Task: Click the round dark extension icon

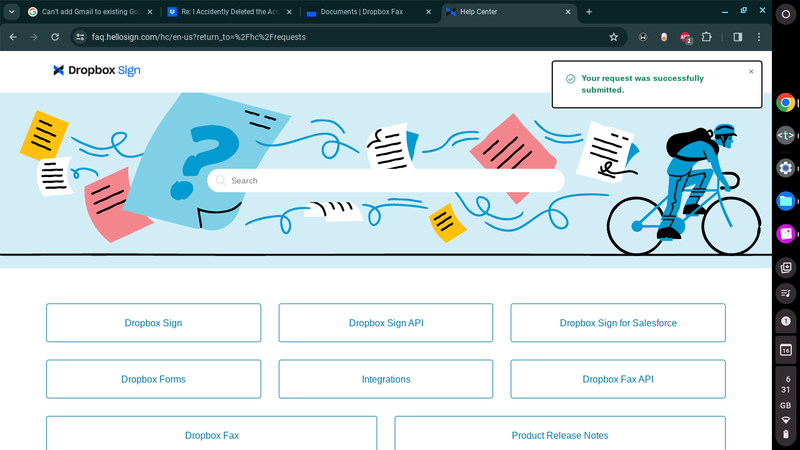Action: coord(643,37)
